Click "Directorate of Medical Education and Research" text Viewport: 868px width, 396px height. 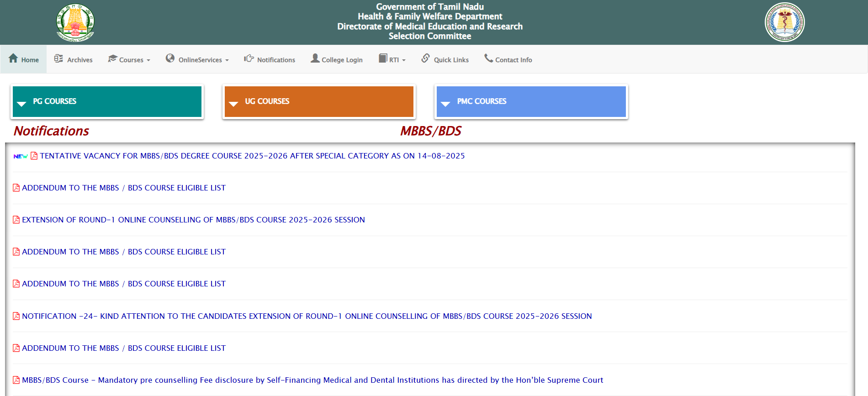430,26
